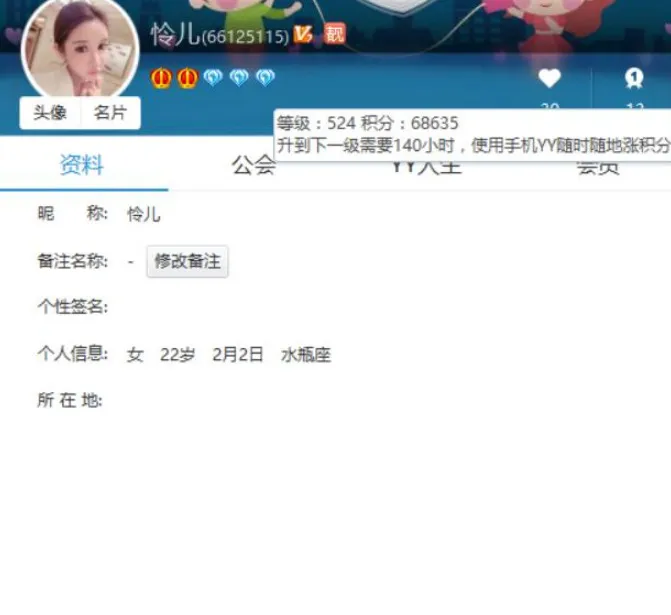Click the last blue diamond level icon
Image resolution: width=671 pixels, height=615 pixels.
click(x=265, y=77)
